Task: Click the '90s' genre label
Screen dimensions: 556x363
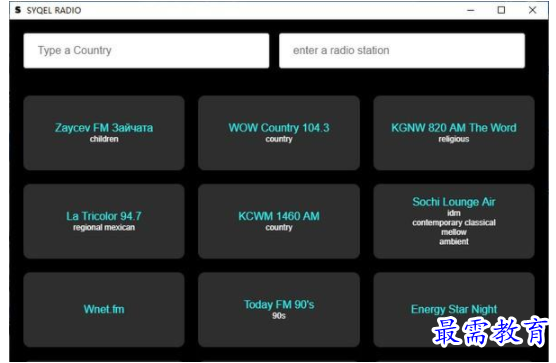Action: [x=279, y=315]
